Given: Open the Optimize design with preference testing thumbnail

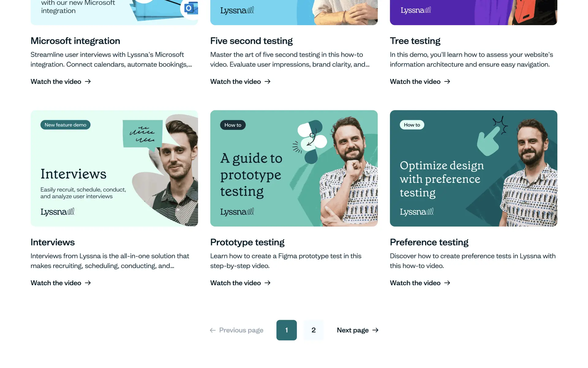Looking at the screenshot, I should [x=473, y=168].
